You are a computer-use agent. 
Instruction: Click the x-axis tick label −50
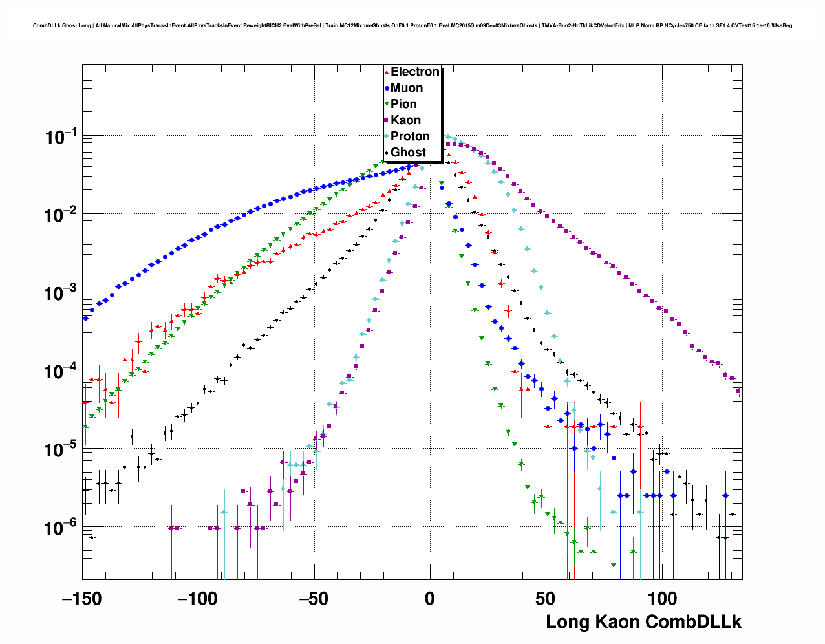point(314,599)
